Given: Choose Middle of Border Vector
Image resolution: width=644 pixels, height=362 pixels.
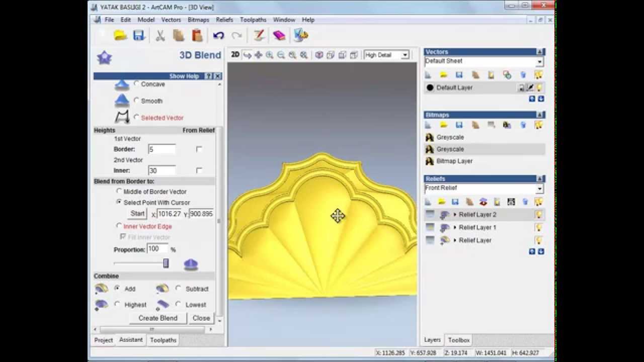Looking at the screenshot, I should [x=119, y=192].
